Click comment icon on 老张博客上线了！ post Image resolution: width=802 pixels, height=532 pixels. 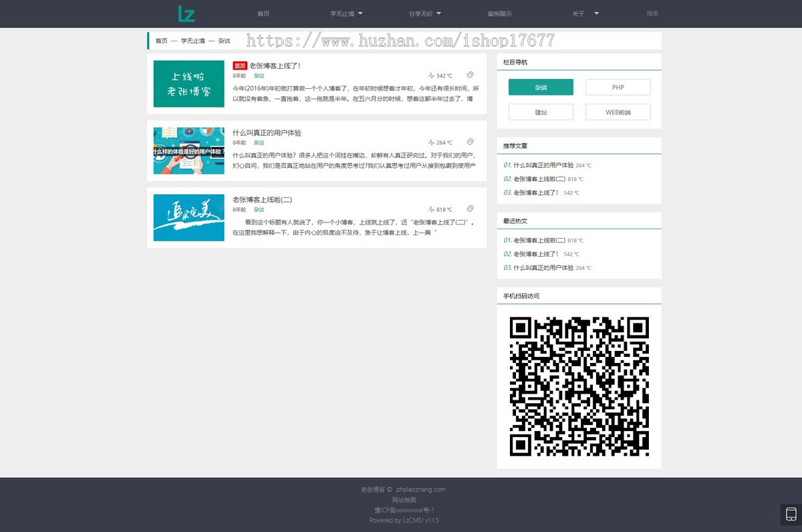pos(470,75)
